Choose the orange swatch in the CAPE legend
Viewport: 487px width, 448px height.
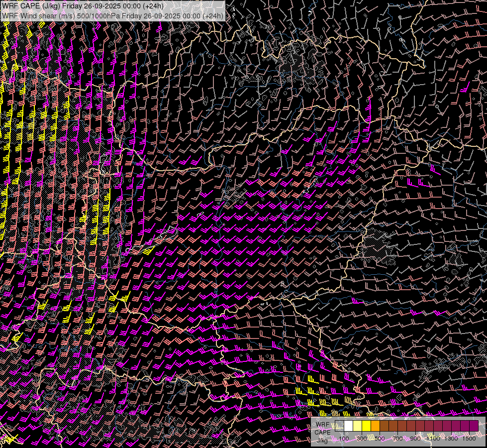click(376, 426)
